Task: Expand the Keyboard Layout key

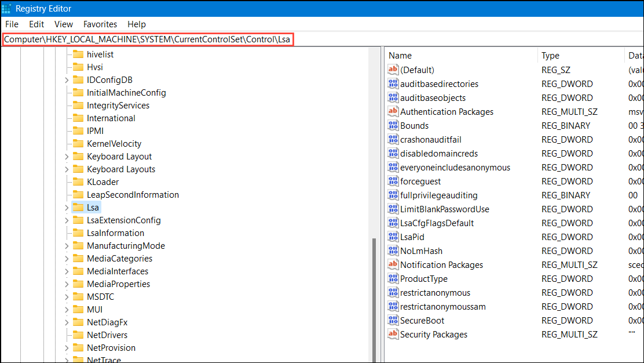Action: [66, 156]
